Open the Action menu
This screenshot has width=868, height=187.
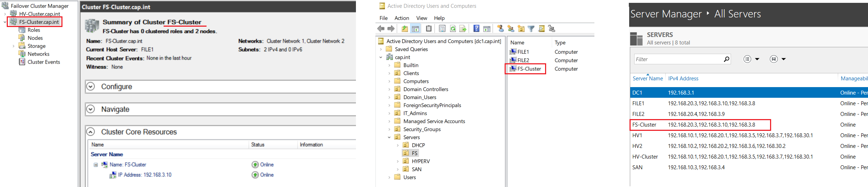402,18
